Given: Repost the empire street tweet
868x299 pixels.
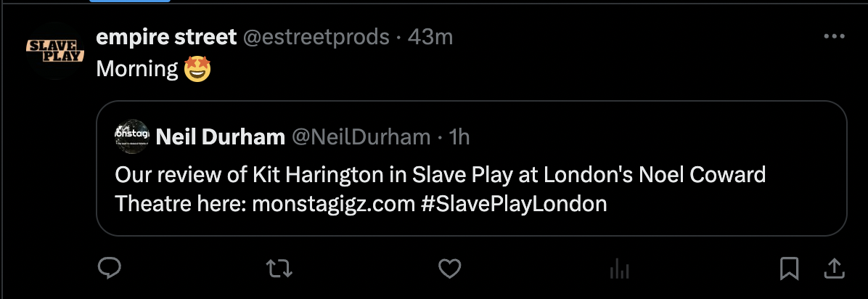Looking at the screenshot, I should pyautogui.click(x=279, y=269).
